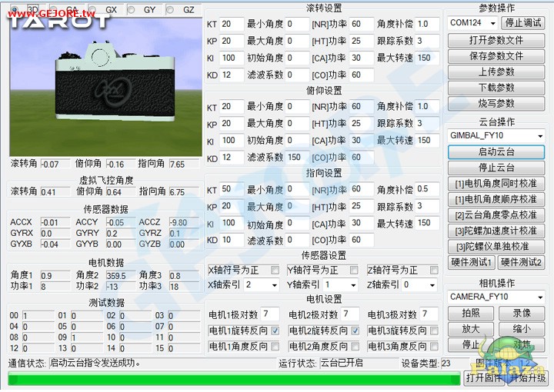Uncheck 电机1旋转反向 checkbox
554x392 pixels.
pyautogui.click(x=275, y=331)
